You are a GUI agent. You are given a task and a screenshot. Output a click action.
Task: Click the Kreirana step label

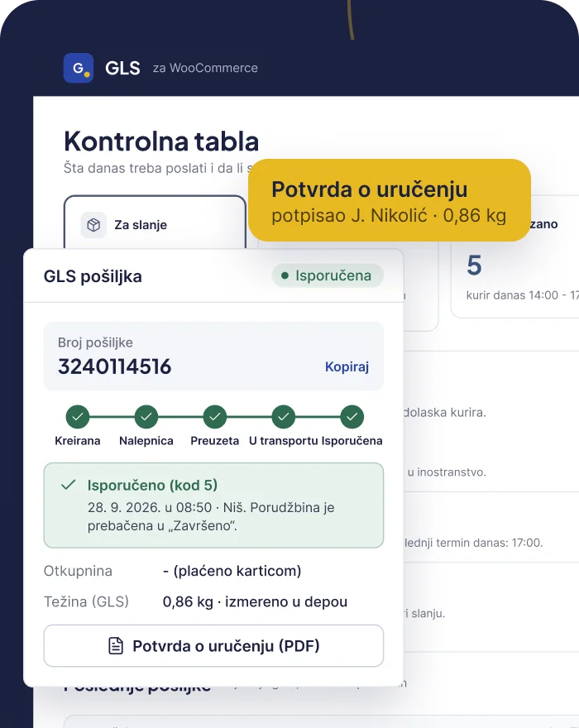point(78,441)
